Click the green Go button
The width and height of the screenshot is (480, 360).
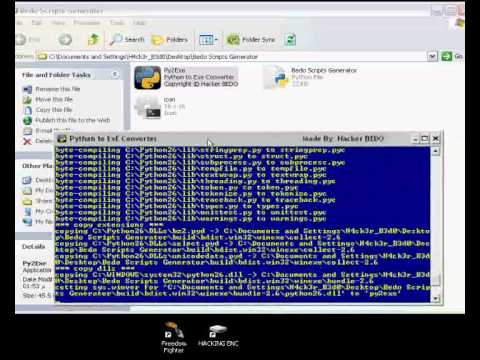point(452,56)
